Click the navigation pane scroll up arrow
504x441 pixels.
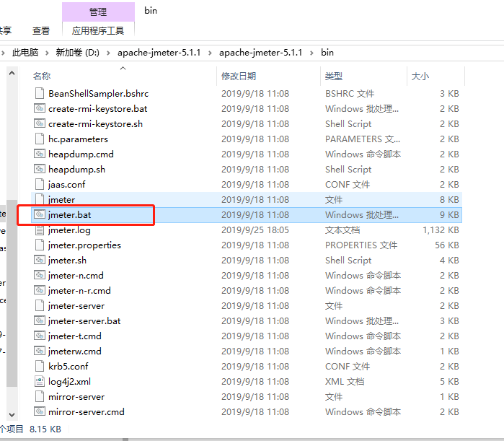[12, 74]
